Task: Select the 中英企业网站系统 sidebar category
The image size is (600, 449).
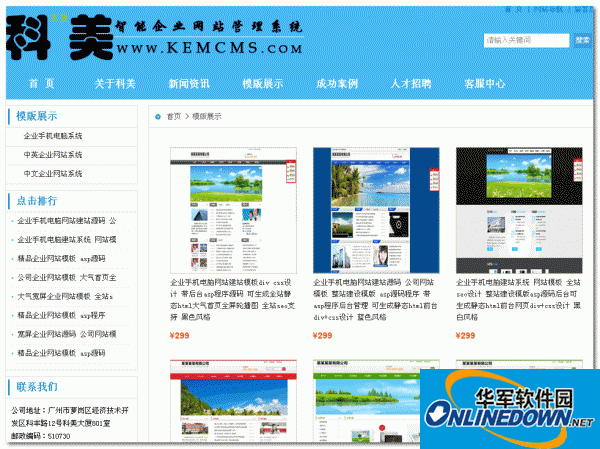Action: tap(53, 155)
